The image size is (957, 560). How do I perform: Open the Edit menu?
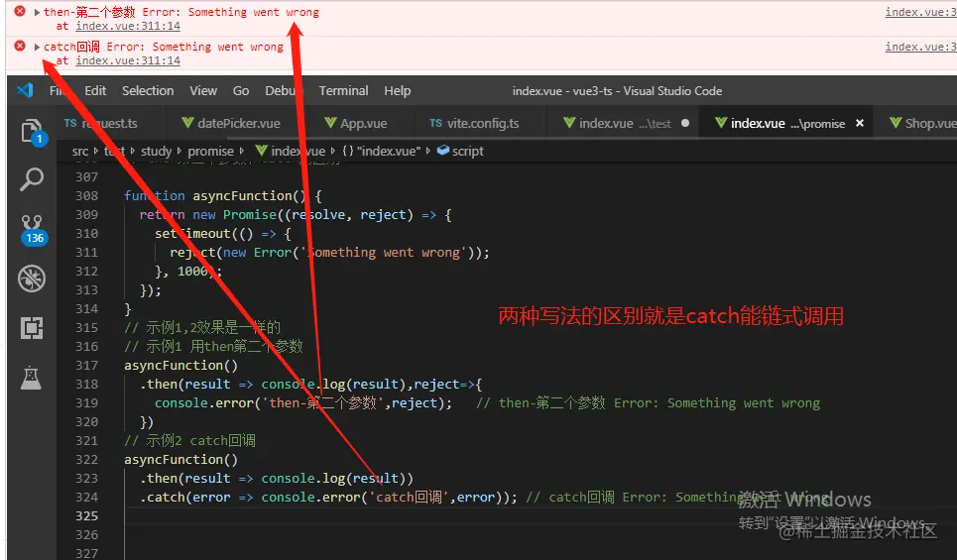tap(95, 91)
